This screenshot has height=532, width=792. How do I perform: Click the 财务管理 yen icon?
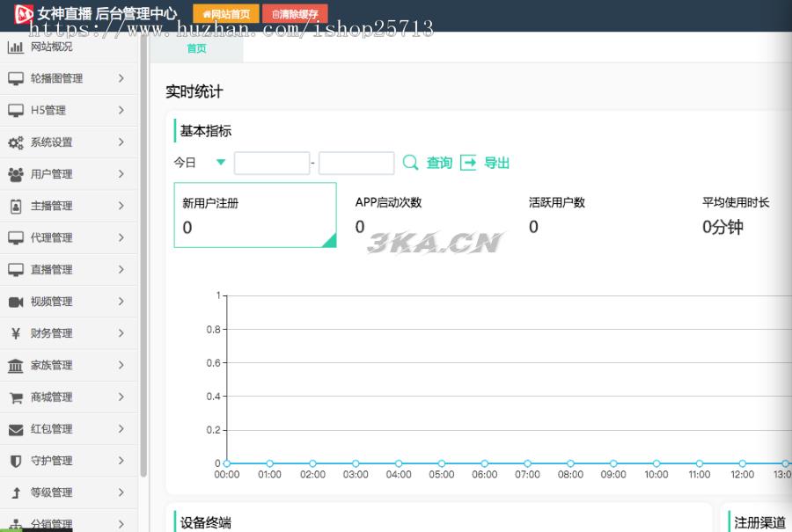point(15,333)
